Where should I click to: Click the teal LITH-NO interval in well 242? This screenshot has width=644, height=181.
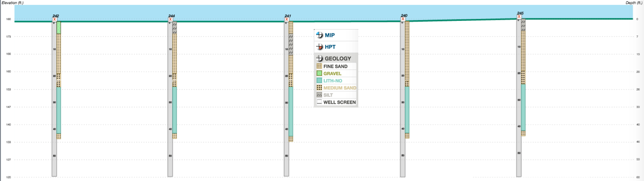[x=59, y=110]
